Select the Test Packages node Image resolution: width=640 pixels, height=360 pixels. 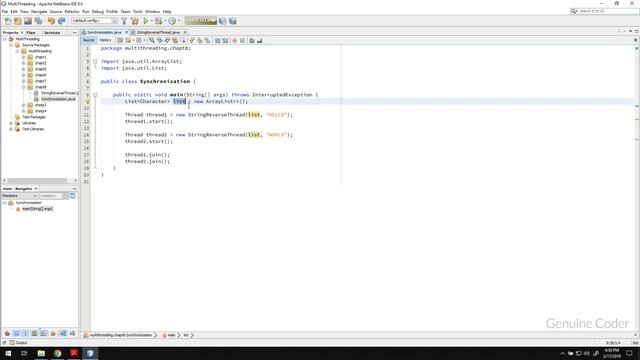pyautogui.click(x=34, y=117)
